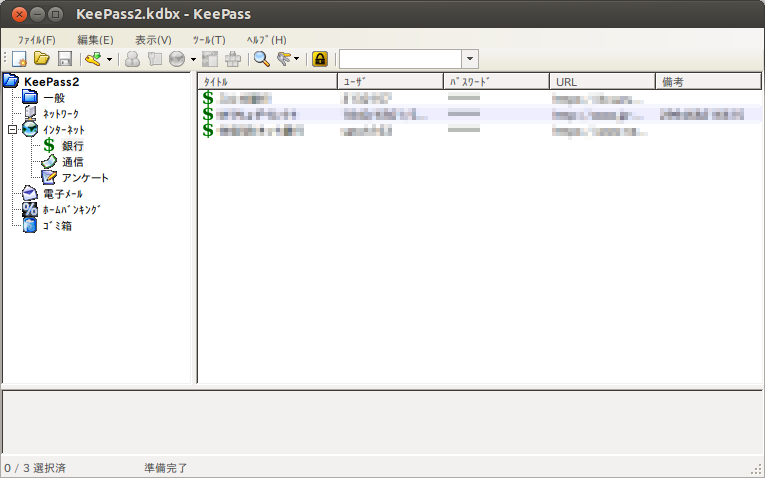
Task: Sort by the ユーザ column header
Action: [390, 81]
